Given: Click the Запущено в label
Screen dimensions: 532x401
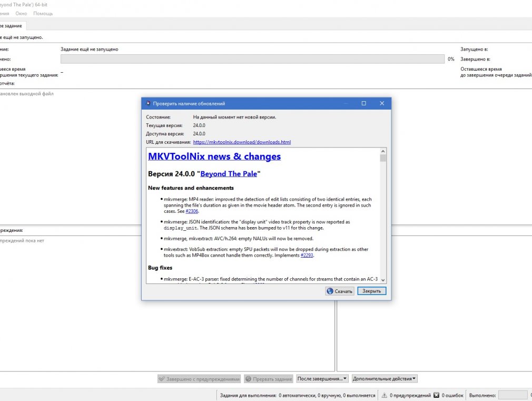Looking at the screenshot, I should point(474,49).
